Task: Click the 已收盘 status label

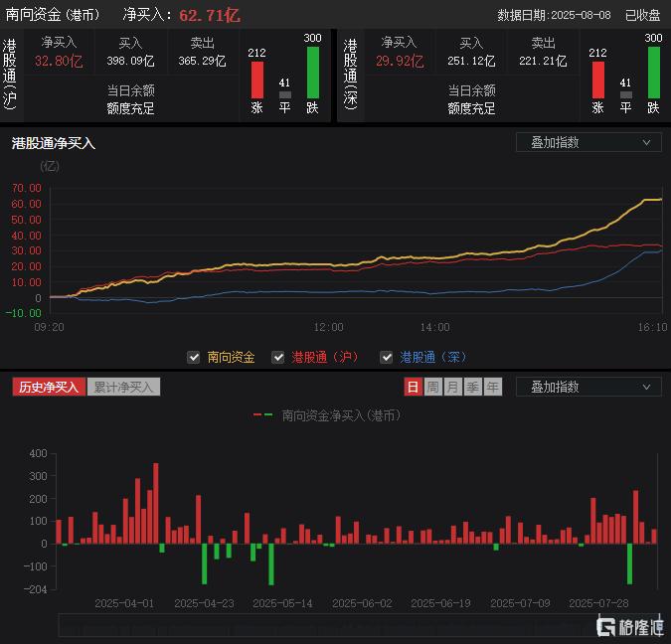Action: pos(643,16)
